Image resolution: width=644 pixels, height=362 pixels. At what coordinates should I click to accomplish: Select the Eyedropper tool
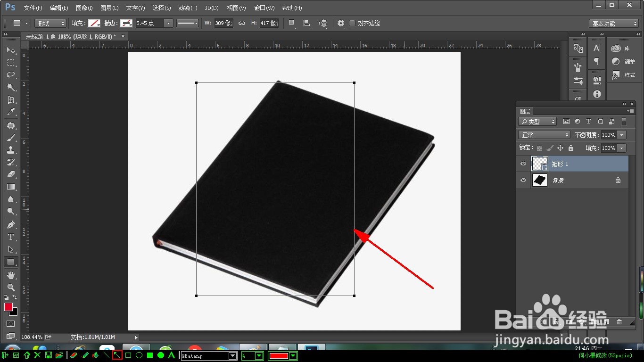10,112
